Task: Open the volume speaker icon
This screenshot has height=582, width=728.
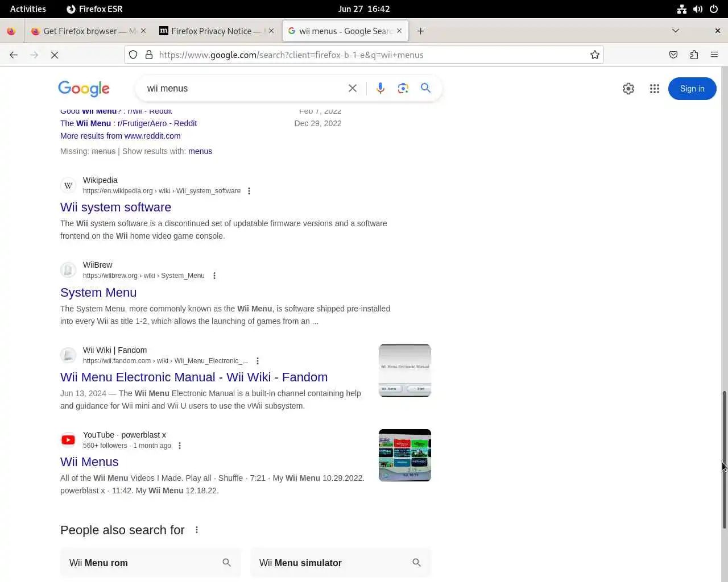Action: 698,9
